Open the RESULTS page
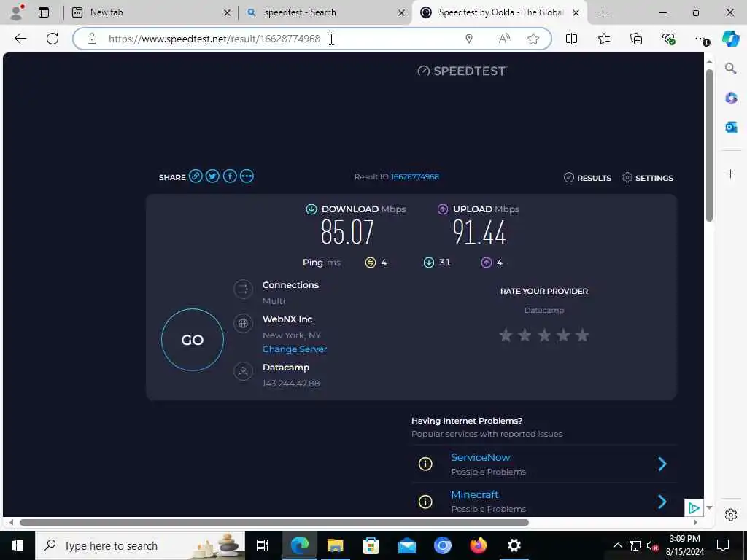Image resolution: width=747 pixels, height=560 pixels. click(x=587, y=178)
